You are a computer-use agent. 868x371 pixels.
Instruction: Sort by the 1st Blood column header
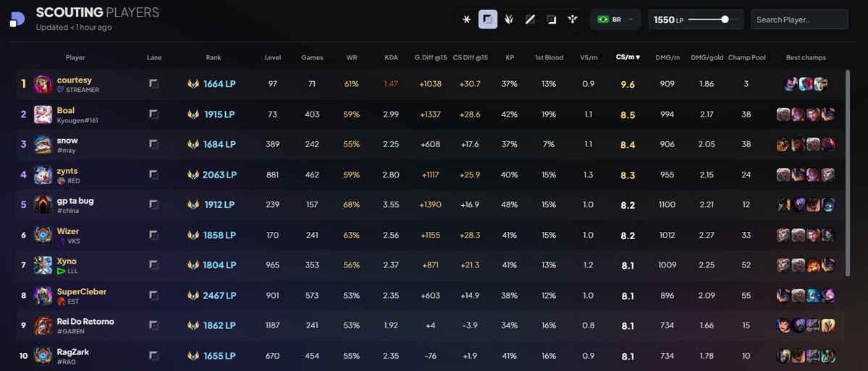pyautogui.click(x=549, y=57)
